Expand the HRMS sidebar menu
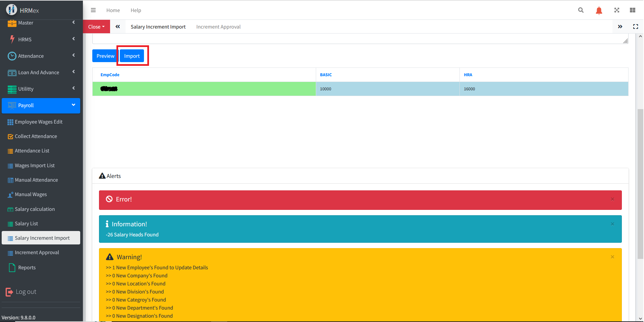644x322 pixels. (x=41, y=39)
